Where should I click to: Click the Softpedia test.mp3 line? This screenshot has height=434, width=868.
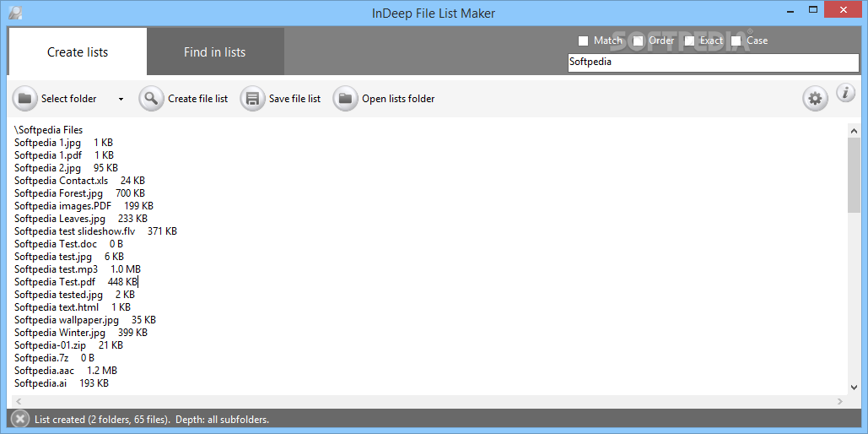(78, 269)
